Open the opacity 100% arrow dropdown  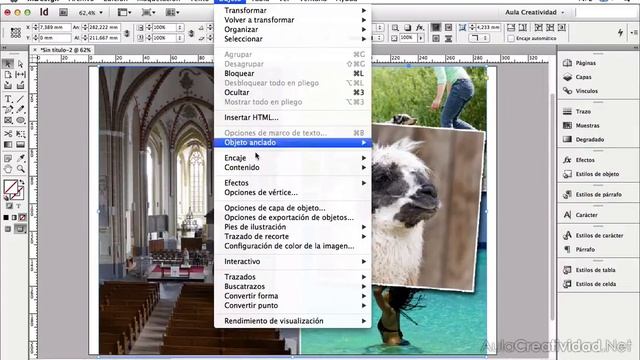421,38
